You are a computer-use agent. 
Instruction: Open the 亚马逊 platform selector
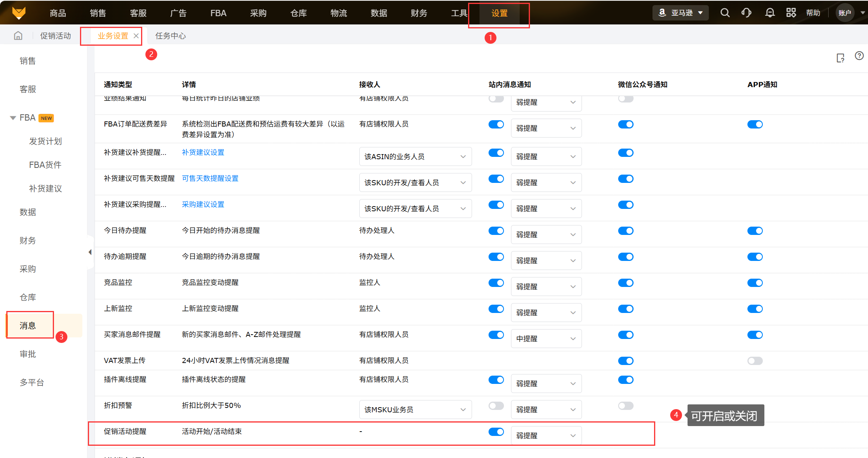[x=680, y=13]
